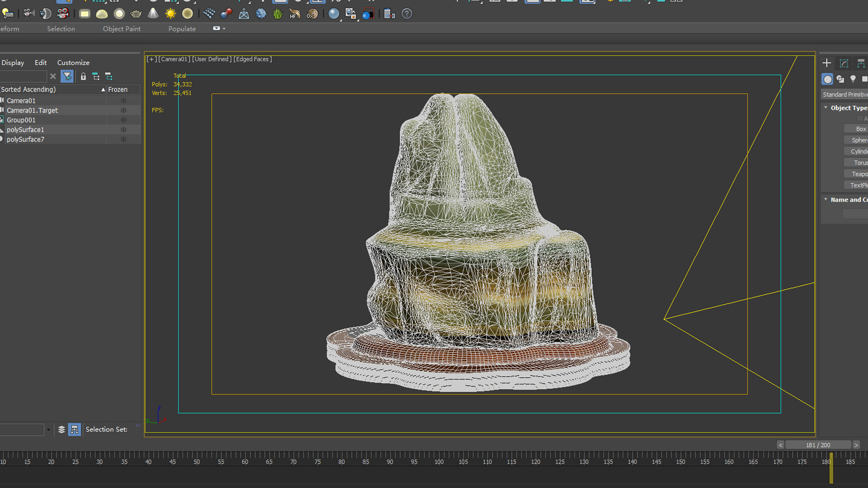
Task: Open the bottom-left explorer dropdown arrow
Action: (48, 430)
